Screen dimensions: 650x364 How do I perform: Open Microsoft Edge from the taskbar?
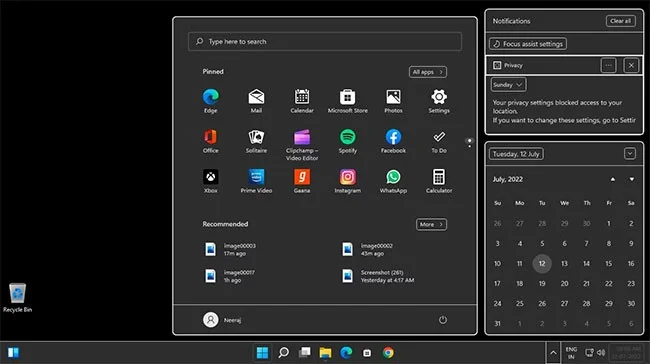tap(346, 353)
